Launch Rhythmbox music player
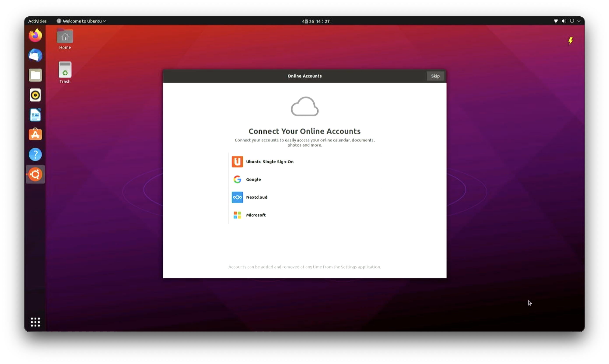 (35, 95)
